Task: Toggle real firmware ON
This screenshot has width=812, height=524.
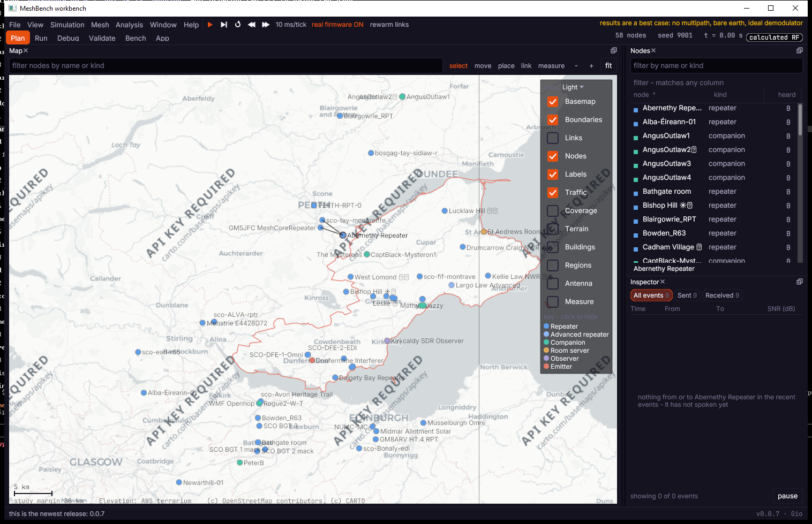Action: 337,25
